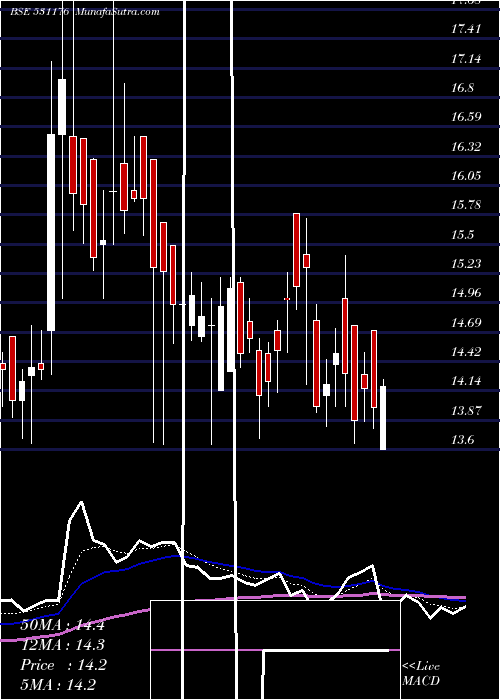Click the 16.32 price axis label
This screenshot has height=700, width=500.
tap(466, 147)
